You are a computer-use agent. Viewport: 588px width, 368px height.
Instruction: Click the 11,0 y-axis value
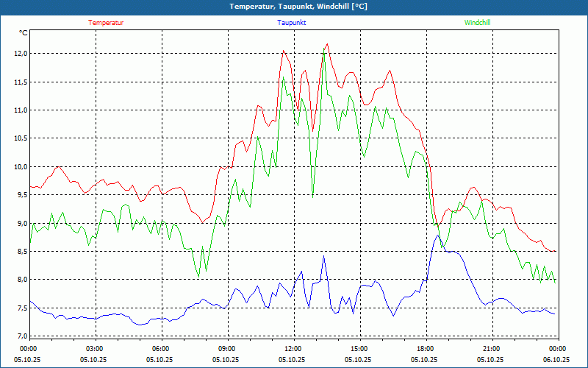[21, 110]
